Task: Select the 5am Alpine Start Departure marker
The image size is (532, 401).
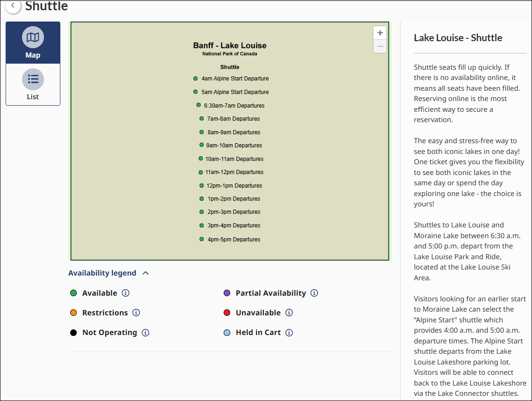Action: [x=196, y=92]
